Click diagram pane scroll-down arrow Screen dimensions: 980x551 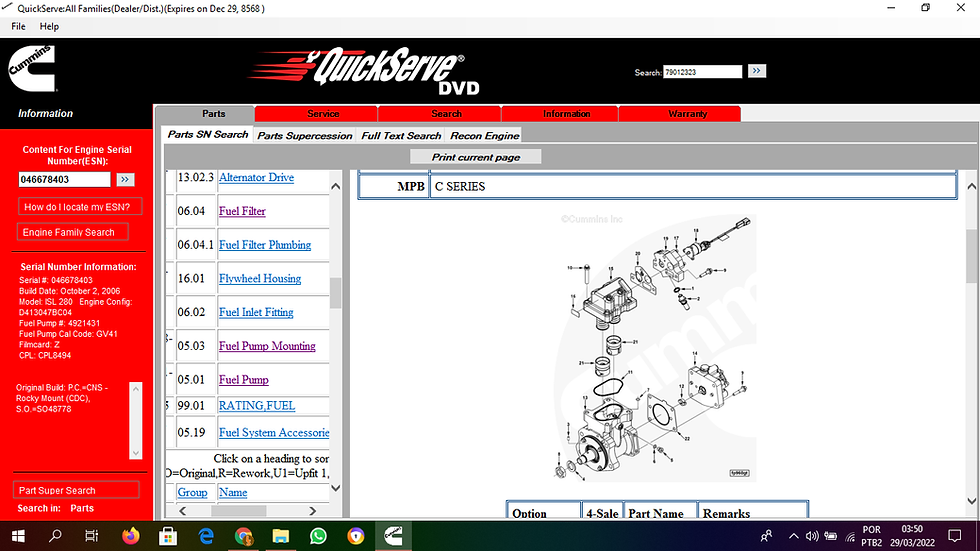coord(971,500)
